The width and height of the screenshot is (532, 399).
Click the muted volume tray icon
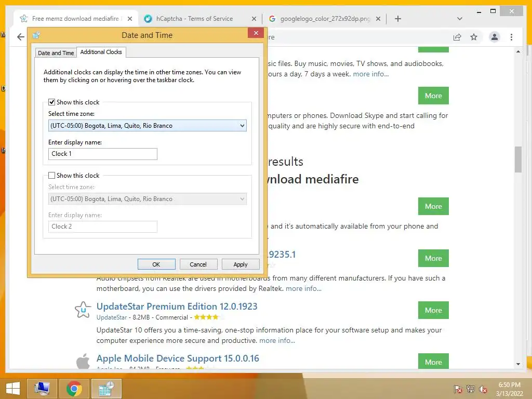pos(483,389)
